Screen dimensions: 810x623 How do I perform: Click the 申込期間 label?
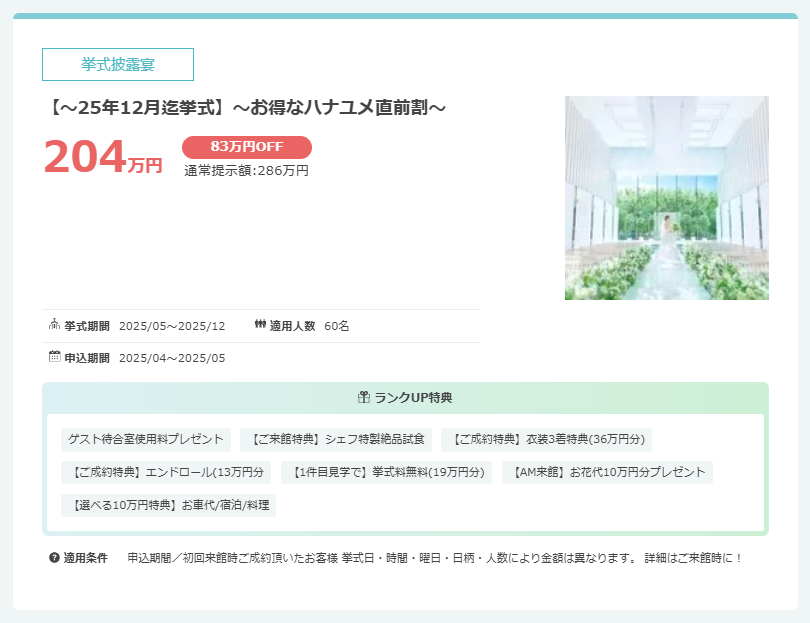(87, 358)
